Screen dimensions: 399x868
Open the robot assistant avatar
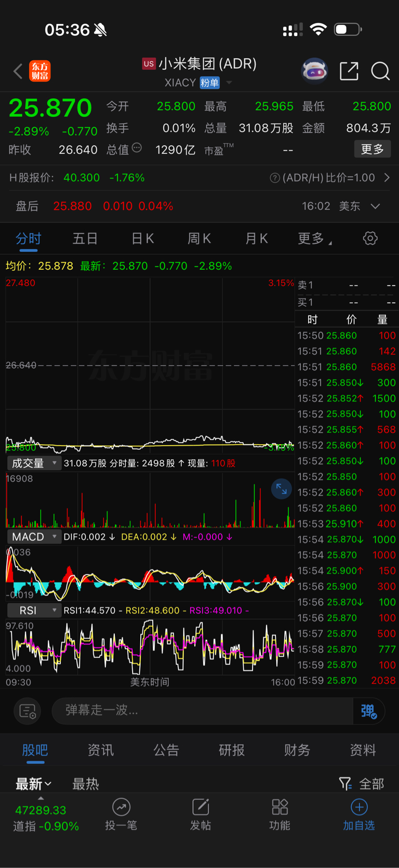coord(314,71)
